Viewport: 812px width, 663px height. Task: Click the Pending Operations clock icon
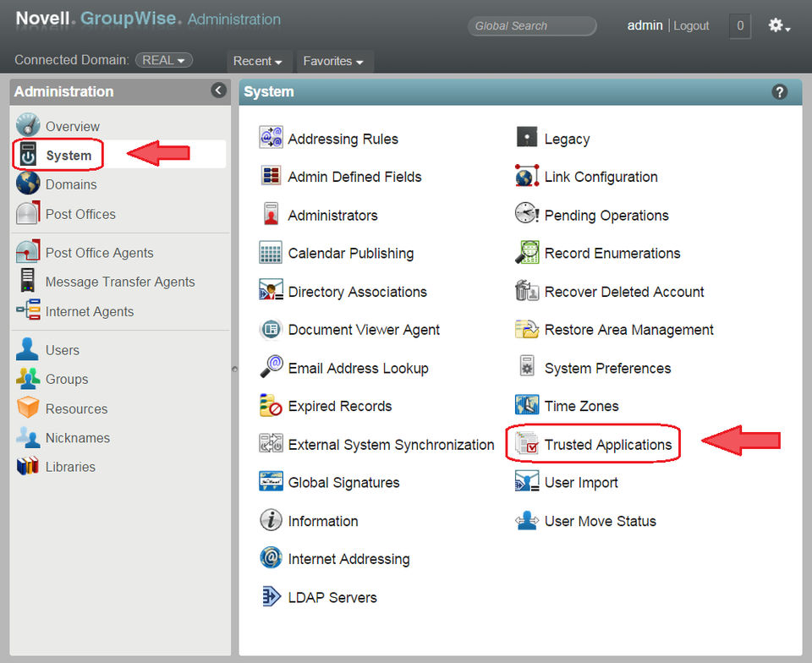pyautogui.click(x=527, y=214)
